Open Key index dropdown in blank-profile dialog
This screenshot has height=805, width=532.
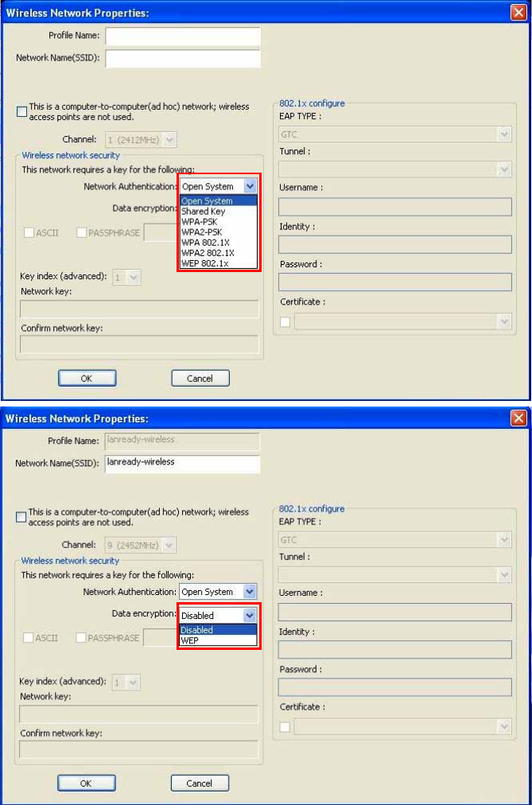pos(134,278)
